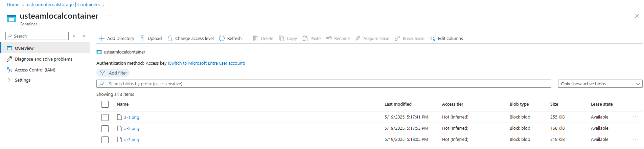Image resolution: width=644 pixels, height=149 pixels.
Task: Open the ellipsis menu for a-2.png row
Action: (x=636, y=128)
